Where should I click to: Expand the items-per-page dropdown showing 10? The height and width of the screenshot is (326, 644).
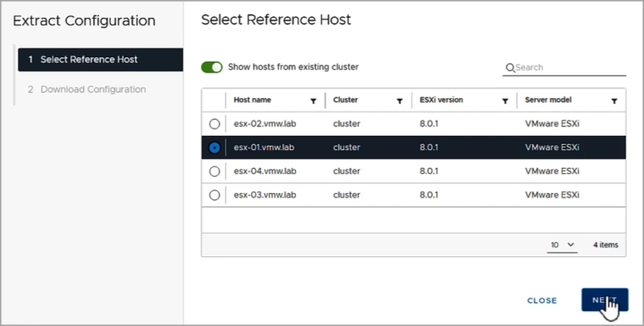pos(563,245)
